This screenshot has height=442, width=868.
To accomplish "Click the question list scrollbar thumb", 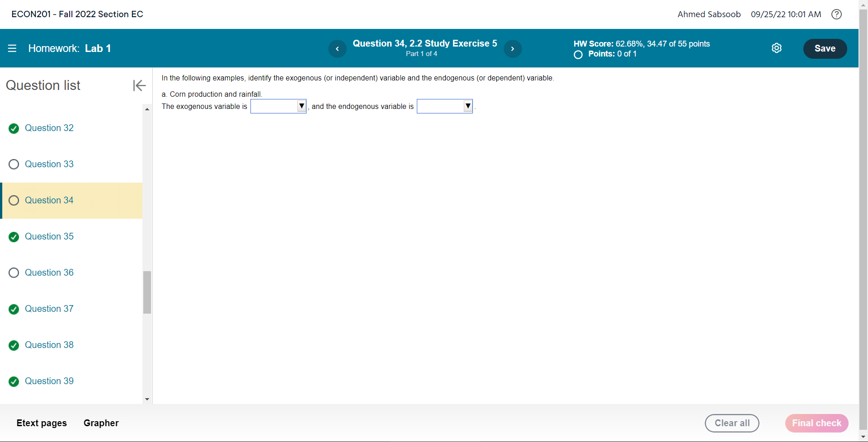I will [x=147, y=292].
